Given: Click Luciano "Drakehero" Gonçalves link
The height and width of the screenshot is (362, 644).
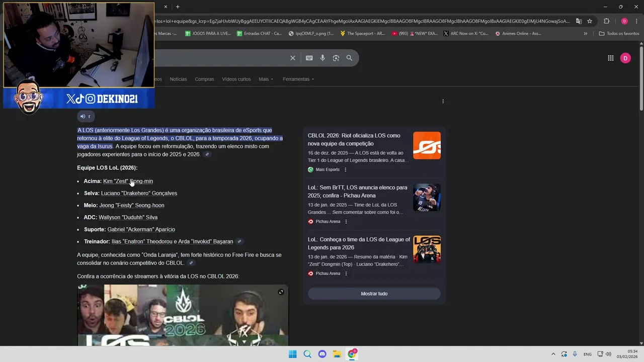Looking at the screenshot, I should 139,193.
